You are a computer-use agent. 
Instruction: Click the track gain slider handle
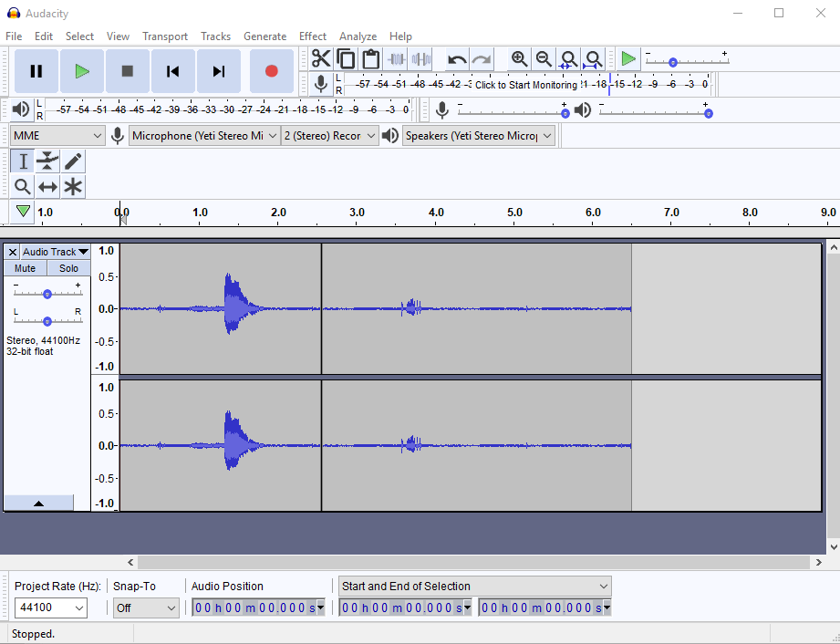[x=47, y=294]
